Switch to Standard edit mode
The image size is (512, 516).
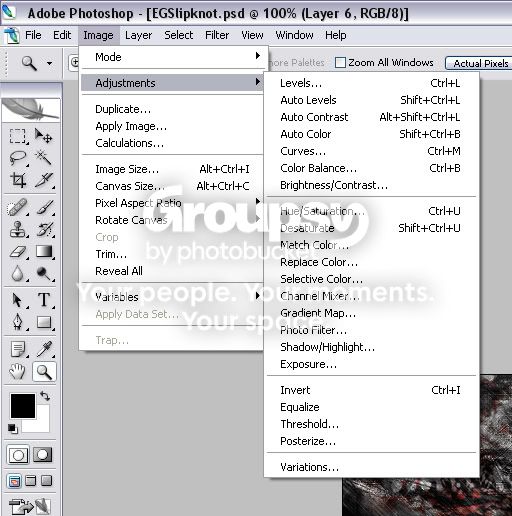(x=18, y=455)
